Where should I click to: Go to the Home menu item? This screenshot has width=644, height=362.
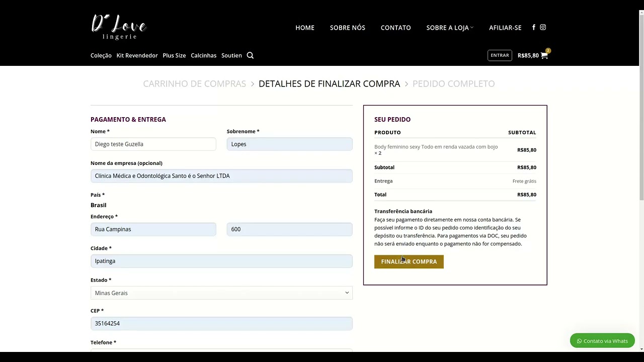click(305, 28)
